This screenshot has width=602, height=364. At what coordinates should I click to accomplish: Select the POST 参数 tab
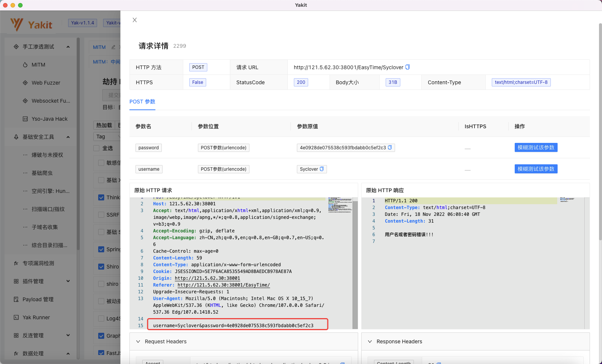pyautogui.click(x=142, y=102)
